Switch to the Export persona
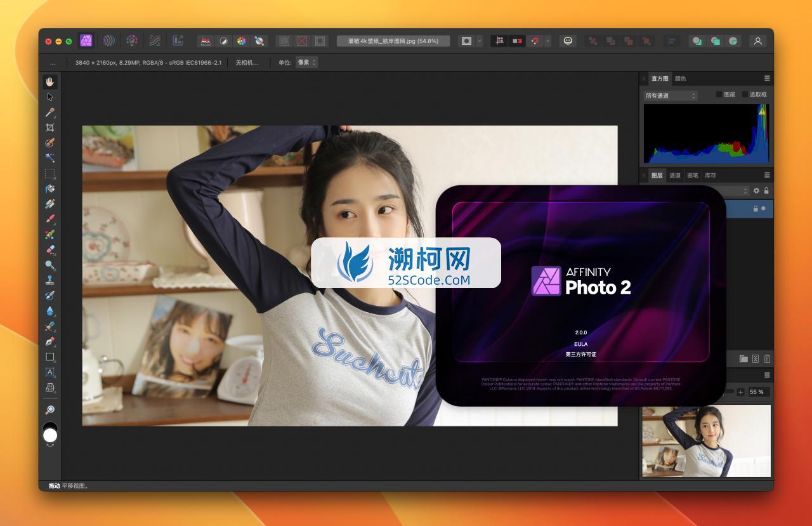This screenshot has height=526, width=812. [178, 41]
